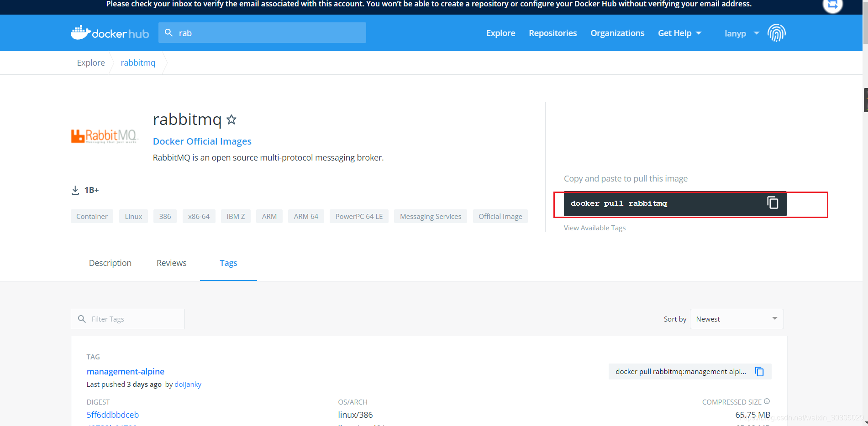This screenshot has height=426, width=868.
Task: Click the Linux category chip
Action: [133, 216]
